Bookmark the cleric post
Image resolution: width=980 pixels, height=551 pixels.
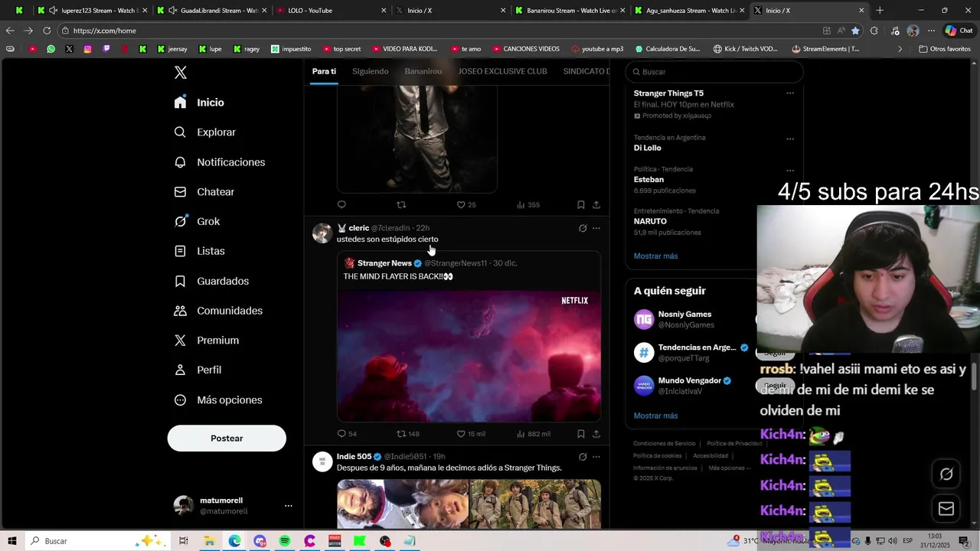[580, 434]
